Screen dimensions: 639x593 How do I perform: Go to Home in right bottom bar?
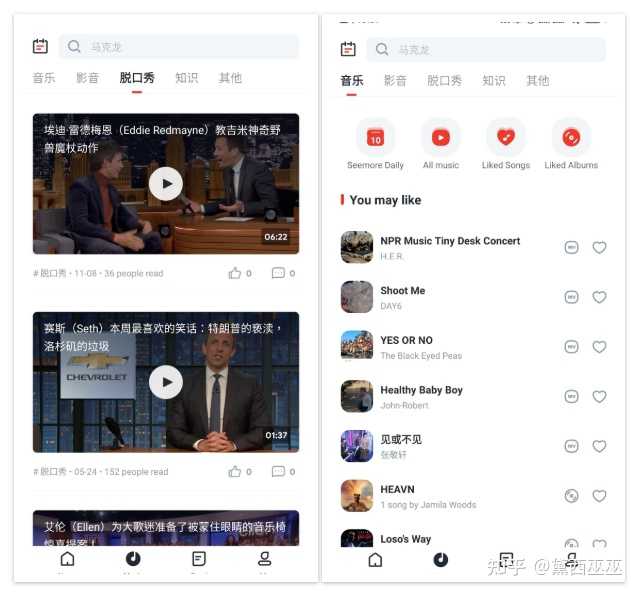[375, 560]
